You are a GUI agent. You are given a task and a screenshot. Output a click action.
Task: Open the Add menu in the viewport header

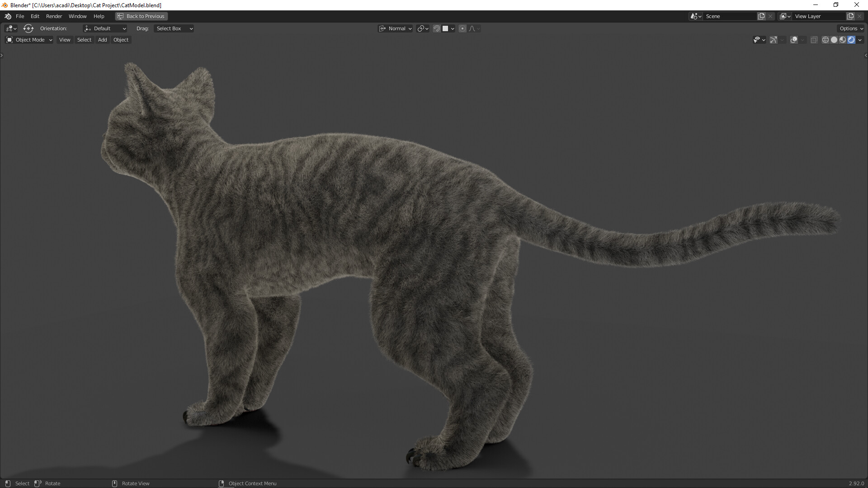pos(102,40)
